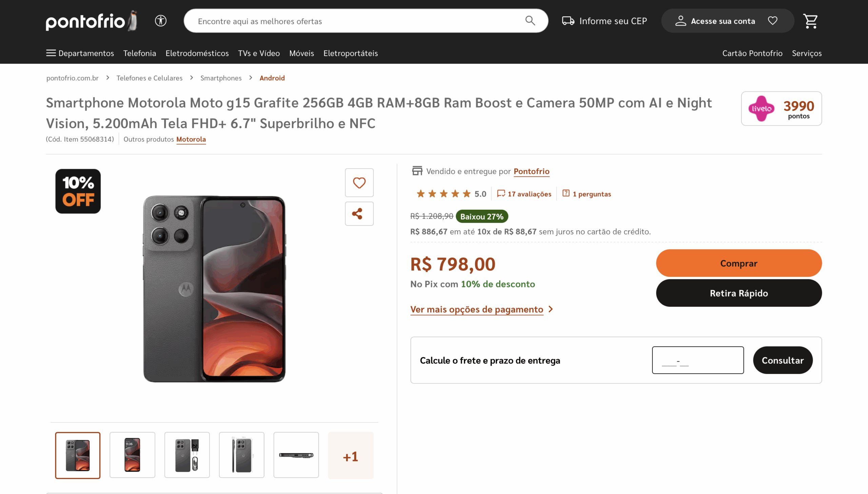This screenshot has width=868, height=494.
Task: Click the pontofrio logo
Action: (x=91, y=21)
